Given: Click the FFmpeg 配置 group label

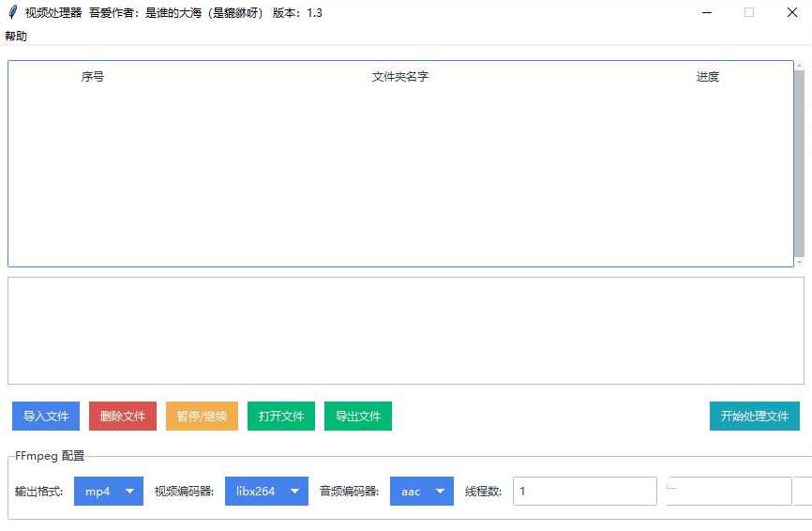Looking at the screenshot, I should pos(50,456).
